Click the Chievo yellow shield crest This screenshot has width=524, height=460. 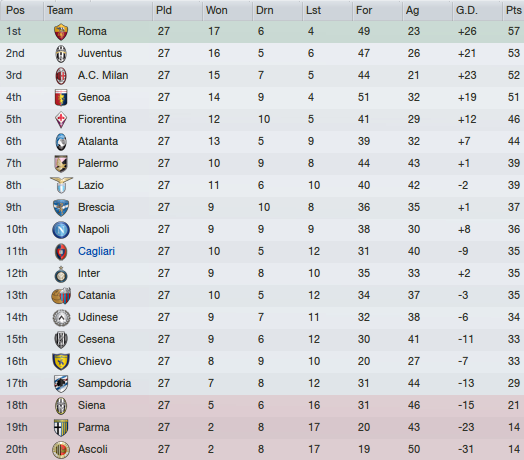pos(61,362)
